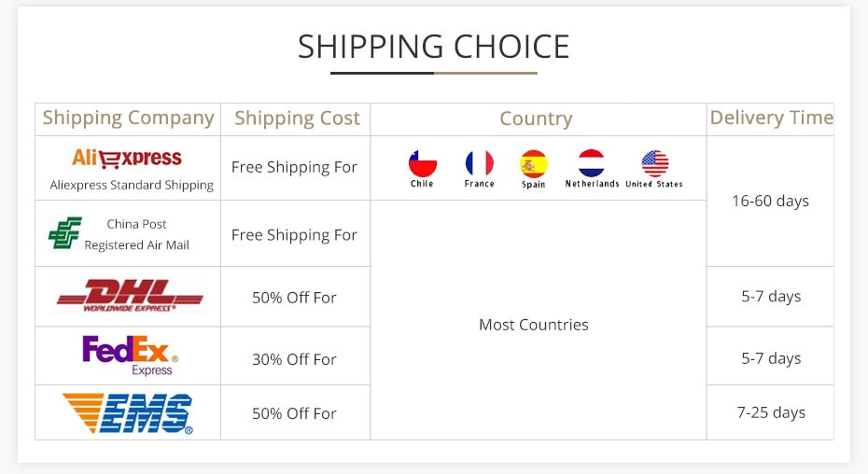
Task: Click the Shipping Cost column header
Action: (297, 118)
